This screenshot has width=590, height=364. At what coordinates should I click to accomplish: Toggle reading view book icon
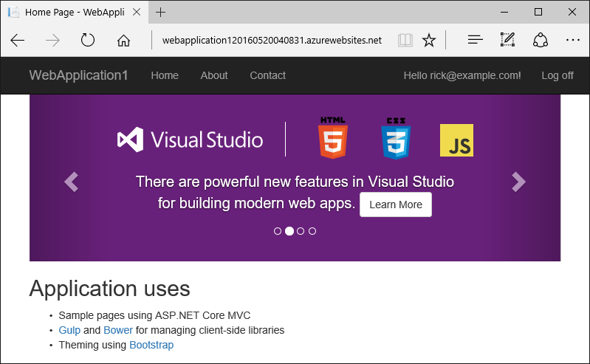(x=405, y=40)
